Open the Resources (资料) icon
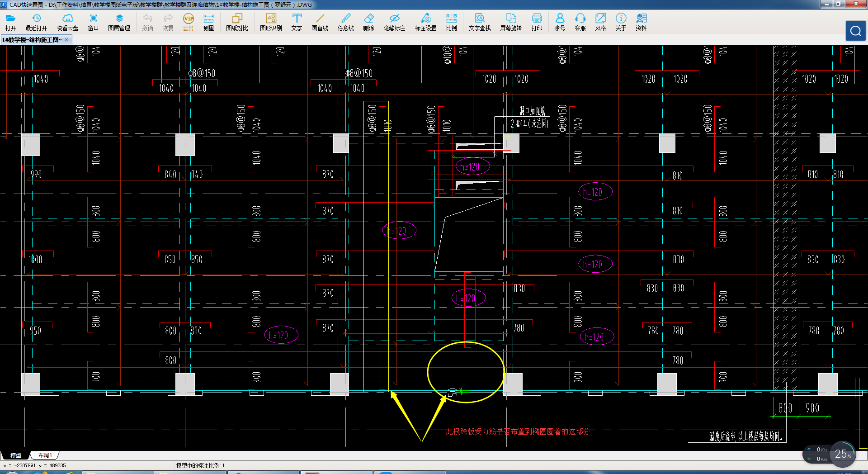The image size is (868, 474). point(641,22)
